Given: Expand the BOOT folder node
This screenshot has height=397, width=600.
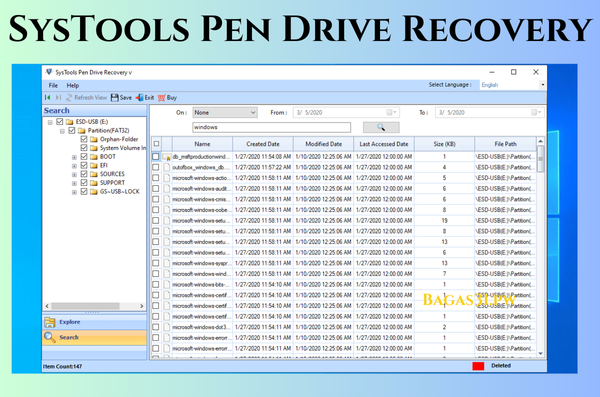Looking at the screenshot, I should point(74,157).
